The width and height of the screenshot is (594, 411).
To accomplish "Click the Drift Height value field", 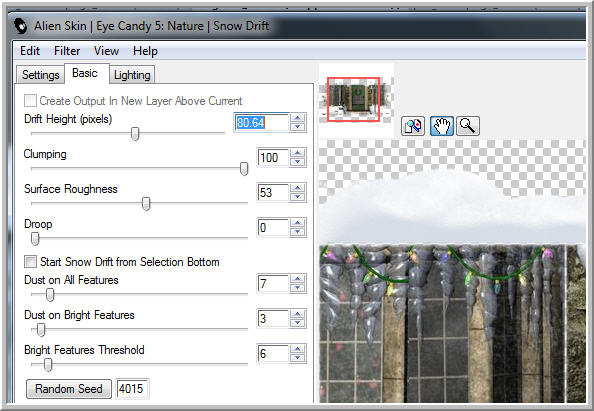I will 261,122.
